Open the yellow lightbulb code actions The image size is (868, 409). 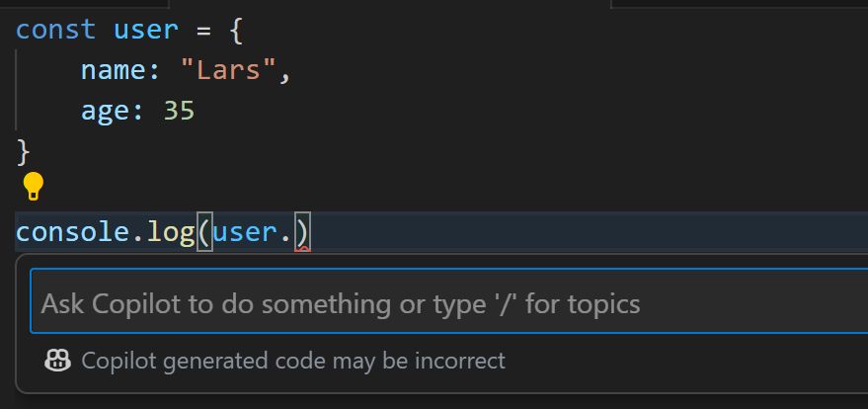click(33, 186)
